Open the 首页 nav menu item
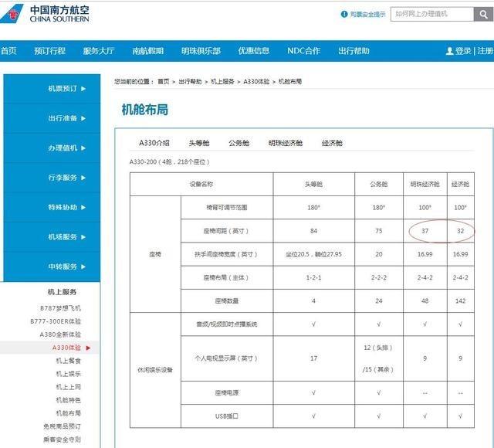The image size is (494, 448). coord(8,51)
